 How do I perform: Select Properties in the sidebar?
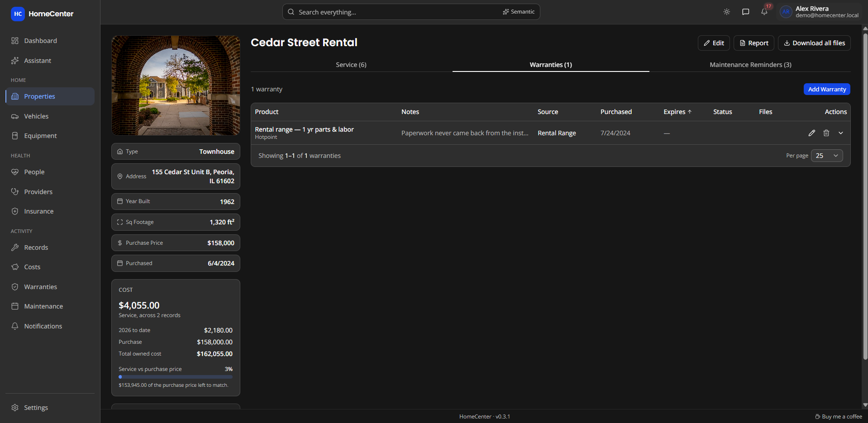pyautogui.click(x=50, y=96)
